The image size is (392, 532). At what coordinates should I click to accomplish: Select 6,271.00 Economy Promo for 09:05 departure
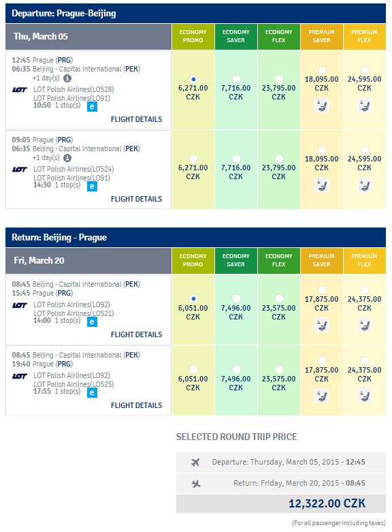pos(194,159)
